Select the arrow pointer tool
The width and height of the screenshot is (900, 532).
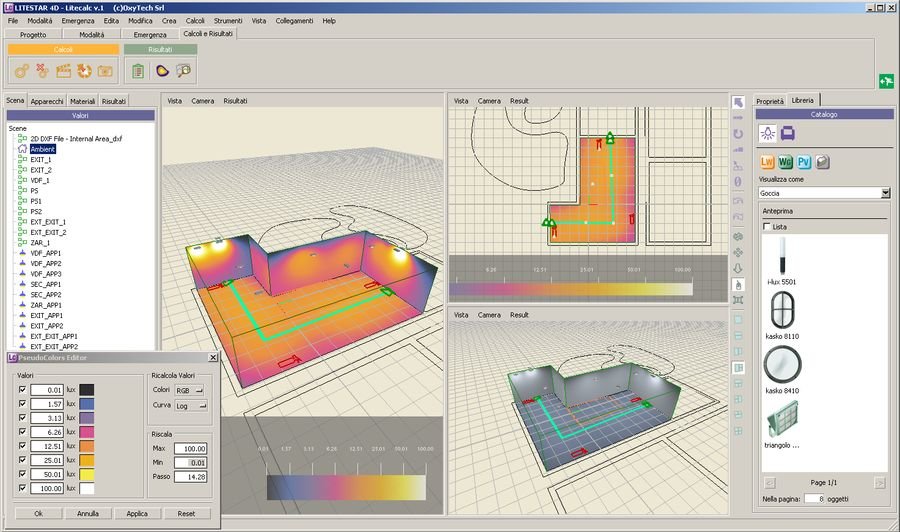coord(738,102)
